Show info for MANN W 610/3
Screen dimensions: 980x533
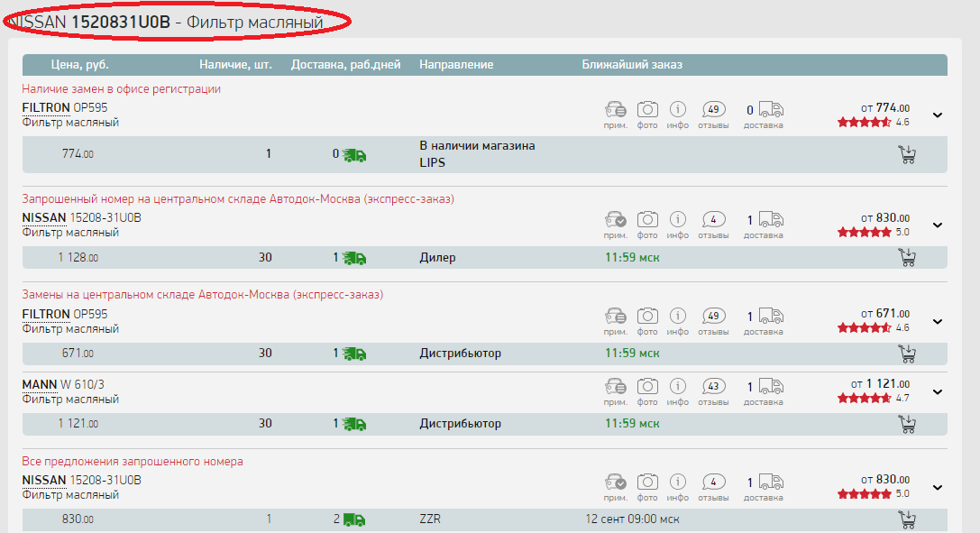[677, 387]
